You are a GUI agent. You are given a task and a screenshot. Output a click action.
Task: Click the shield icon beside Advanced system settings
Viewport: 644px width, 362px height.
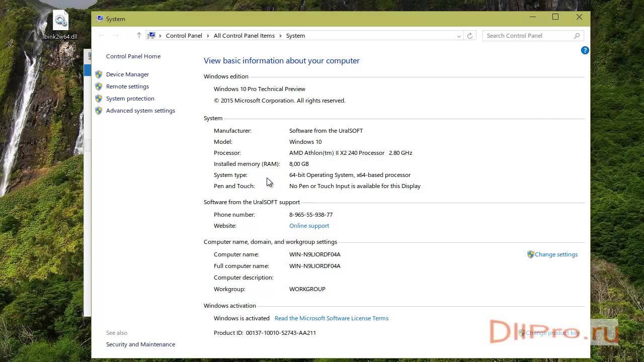coord(99,111)
